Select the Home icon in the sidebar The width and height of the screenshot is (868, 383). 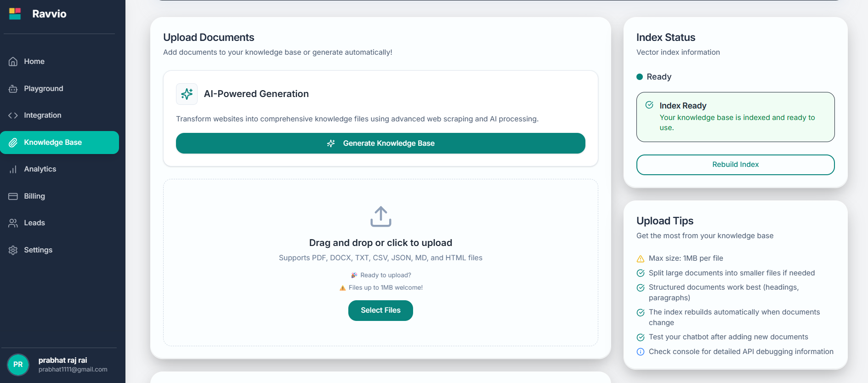pyautogui.click(x=14, y=61)
